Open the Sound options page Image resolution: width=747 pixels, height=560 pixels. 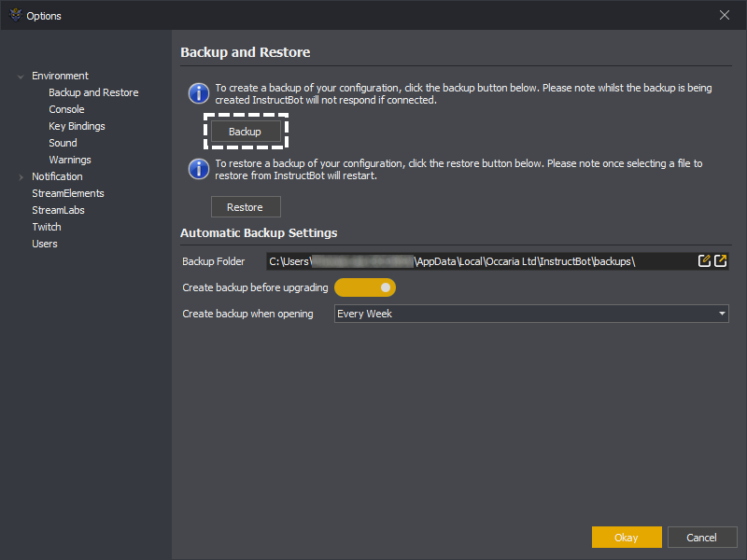(x=63, y=143)
